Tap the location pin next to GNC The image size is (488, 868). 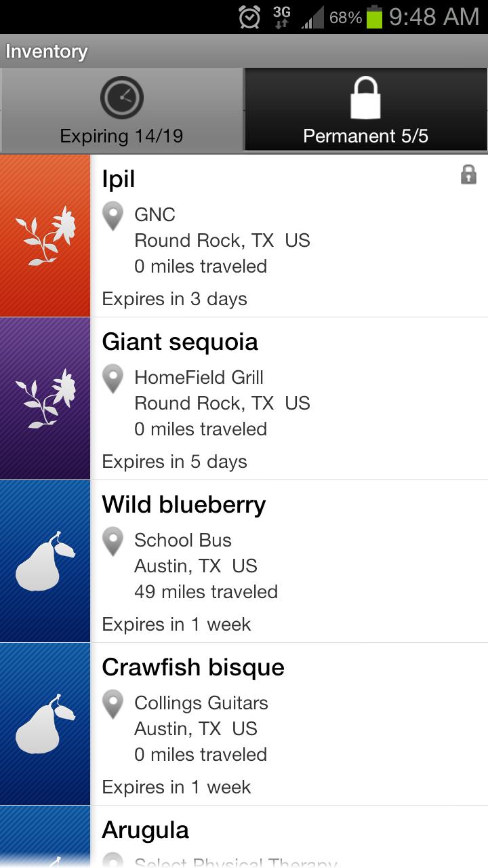point(113,216)
